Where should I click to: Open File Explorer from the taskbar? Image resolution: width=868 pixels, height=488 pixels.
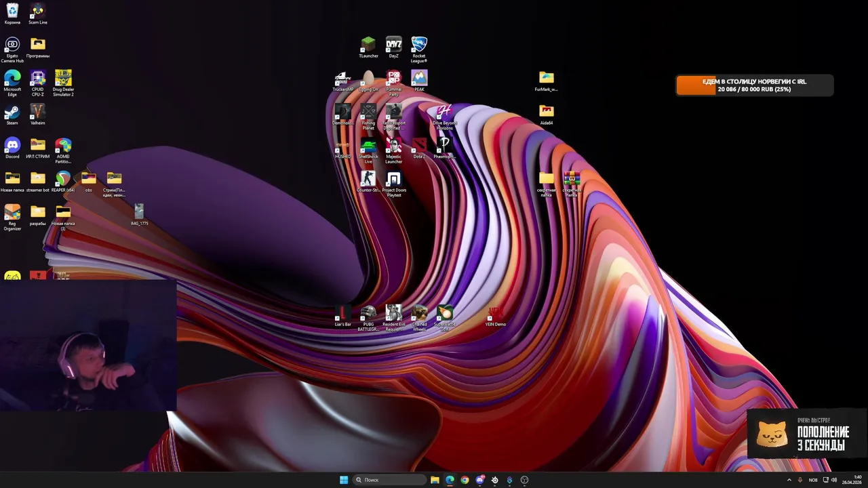(435, 480)
